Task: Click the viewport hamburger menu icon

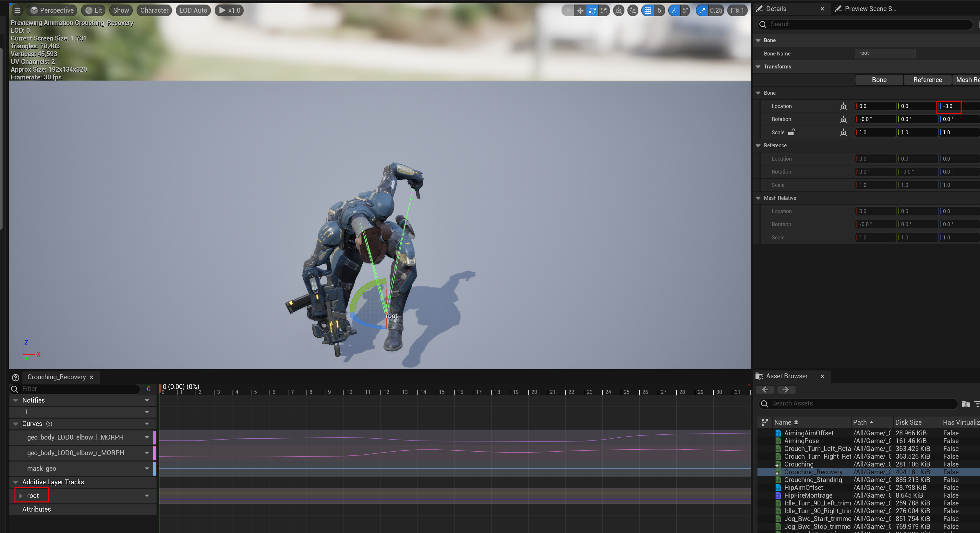Action: point(17,11)
